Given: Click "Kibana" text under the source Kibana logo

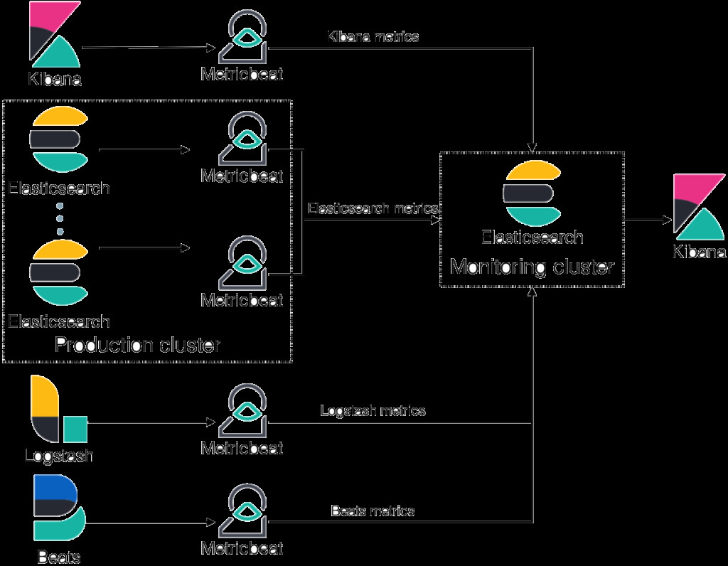Looking at the screenshot, I should point(55,78).
